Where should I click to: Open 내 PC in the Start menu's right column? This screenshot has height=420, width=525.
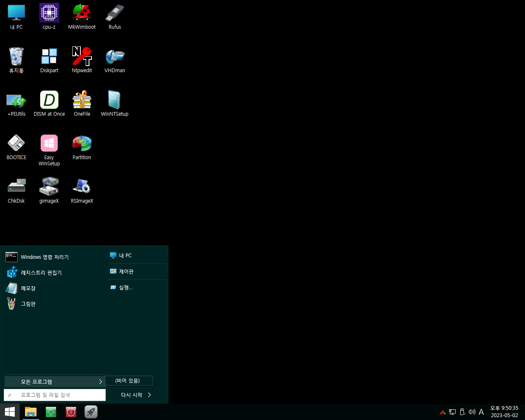[x=137, y=256]
